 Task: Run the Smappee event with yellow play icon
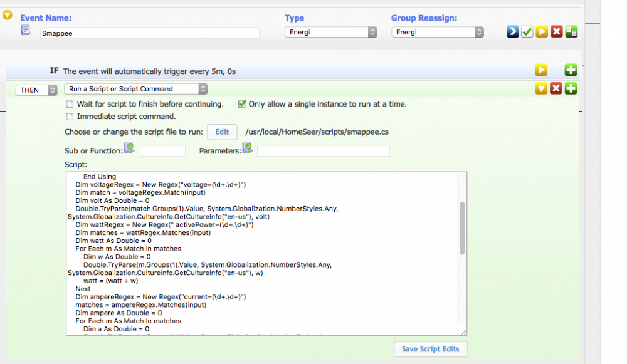542,32
